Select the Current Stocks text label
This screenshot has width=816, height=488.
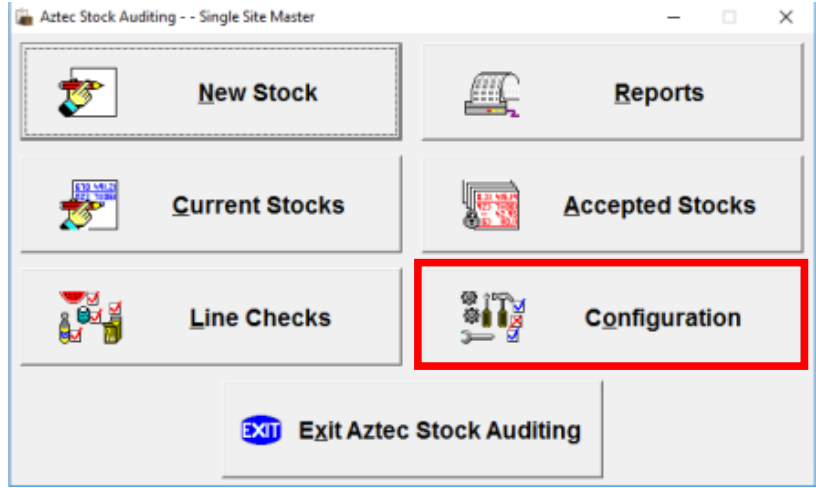258,205
